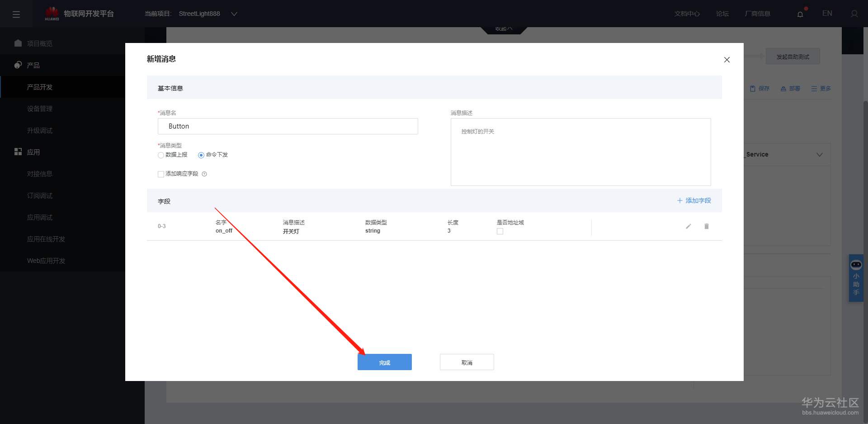
Task: Switch language using the EN button
Action: pos(827,14)
